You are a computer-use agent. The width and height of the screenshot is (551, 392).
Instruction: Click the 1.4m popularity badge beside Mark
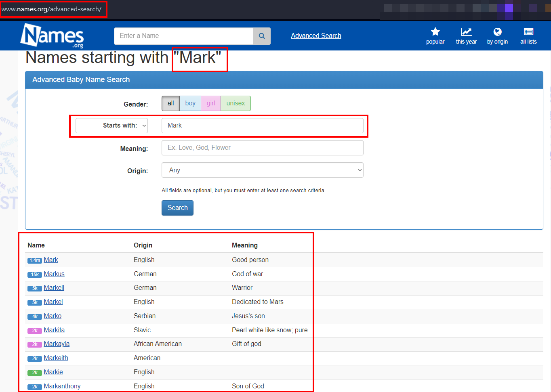pyautogui.click(x=35, y=260)
